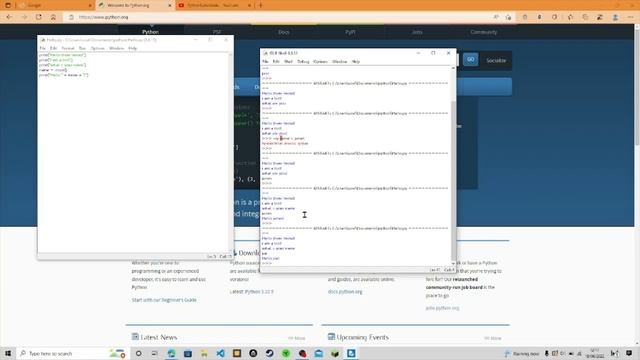Click the tab actions icon in the browser
Viewport: 640px width, 360px height.
coord(8,5)
